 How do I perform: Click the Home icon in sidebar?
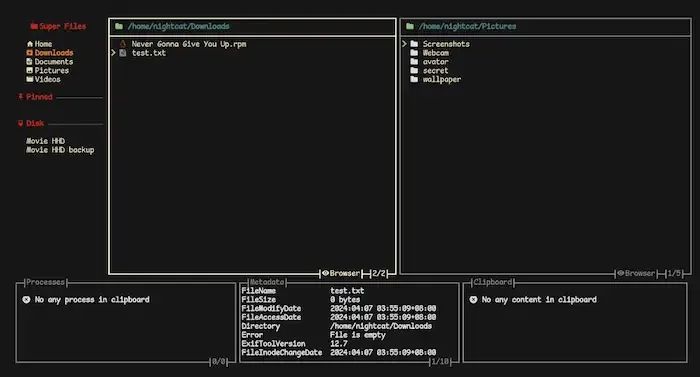(29, 44)
